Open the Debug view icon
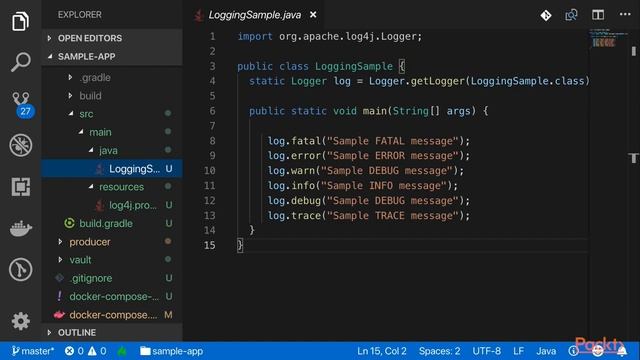 tap(20, 145)
